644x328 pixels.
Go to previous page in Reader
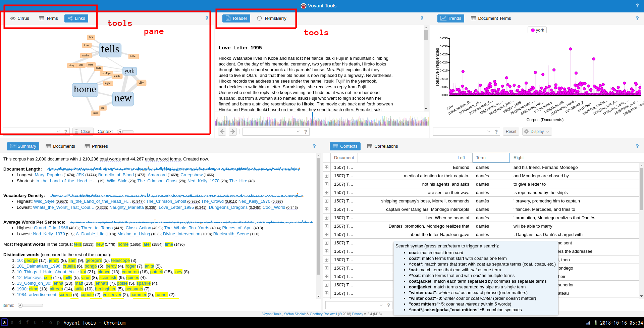tap(222, 132)
